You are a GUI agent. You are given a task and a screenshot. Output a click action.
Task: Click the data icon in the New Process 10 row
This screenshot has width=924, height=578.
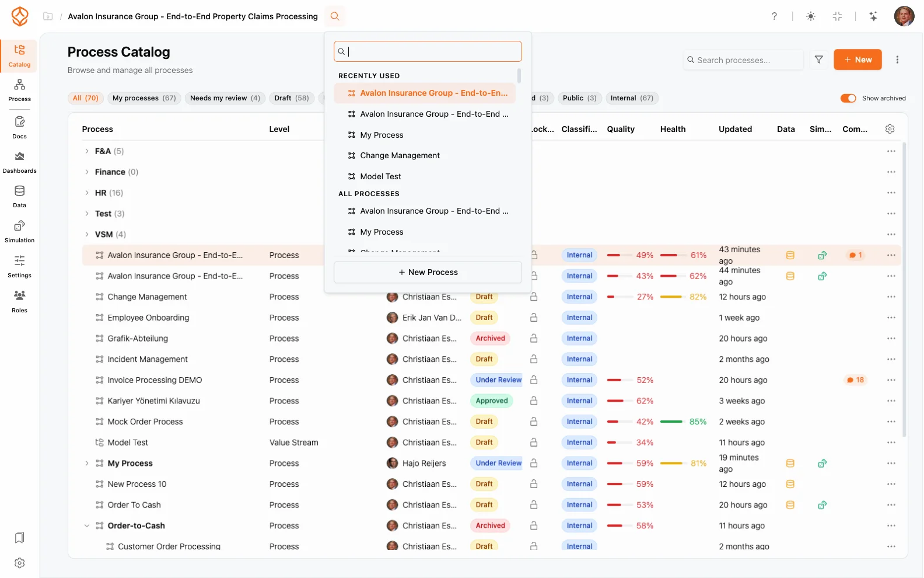tap(790, 484)
